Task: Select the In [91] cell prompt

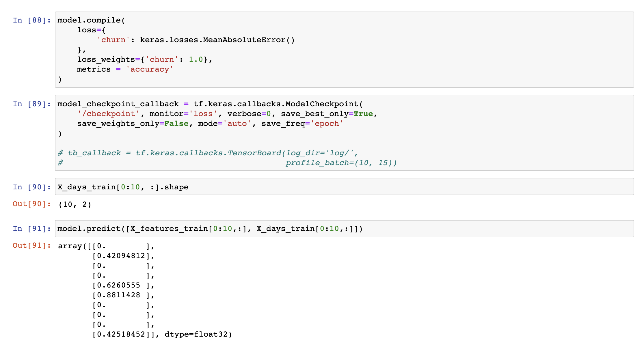Action: point(32,229)
